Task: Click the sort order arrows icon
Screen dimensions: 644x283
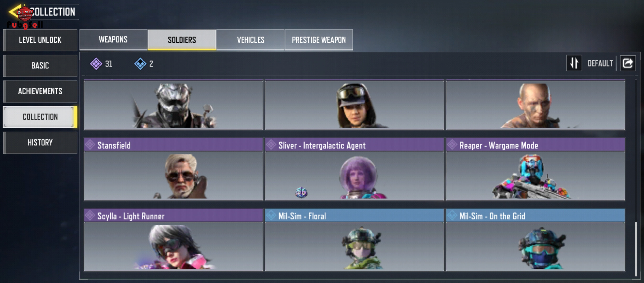Action: (x=574, y=63)
